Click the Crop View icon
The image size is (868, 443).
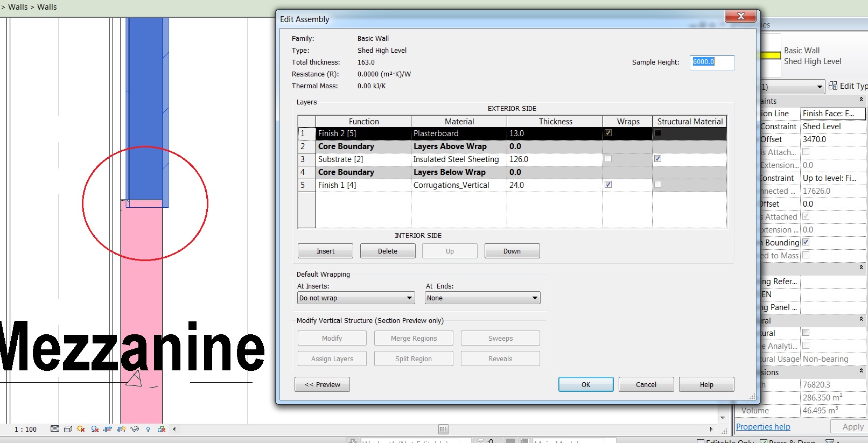(108, 429)
